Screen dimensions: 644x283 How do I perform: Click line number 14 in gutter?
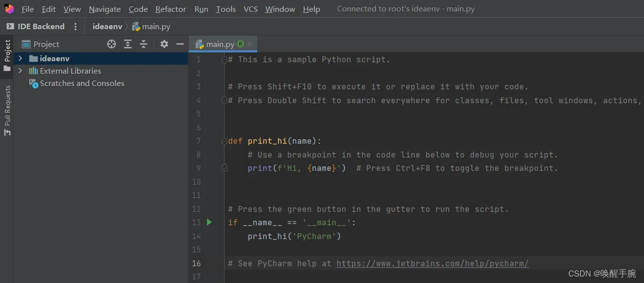pos(196,236)
